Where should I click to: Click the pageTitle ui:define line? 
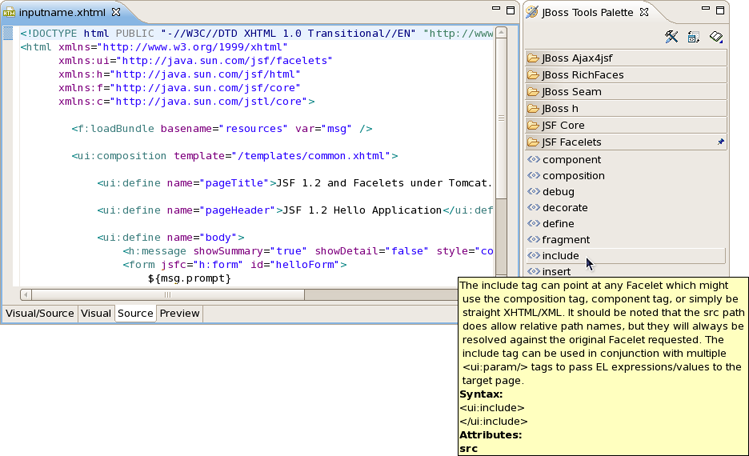[x=295, y=183]
